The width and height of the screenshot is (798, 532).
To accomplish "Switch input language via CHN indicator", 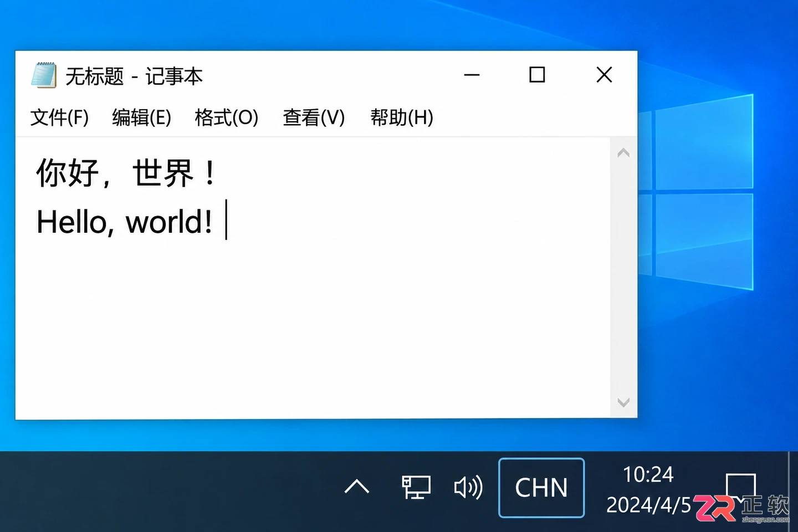I will [541, 488].
